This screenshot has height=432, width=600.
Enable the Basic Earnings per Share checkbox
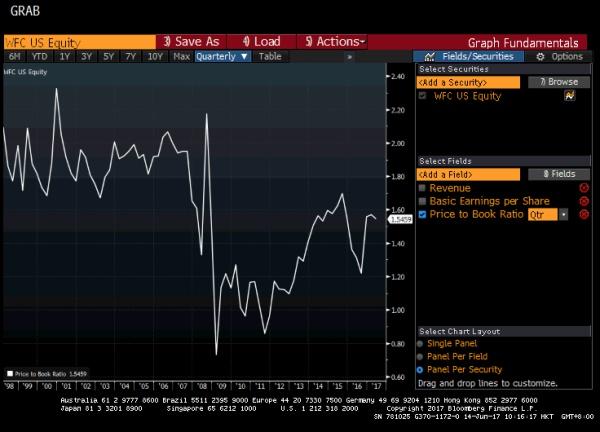point(422,201)
